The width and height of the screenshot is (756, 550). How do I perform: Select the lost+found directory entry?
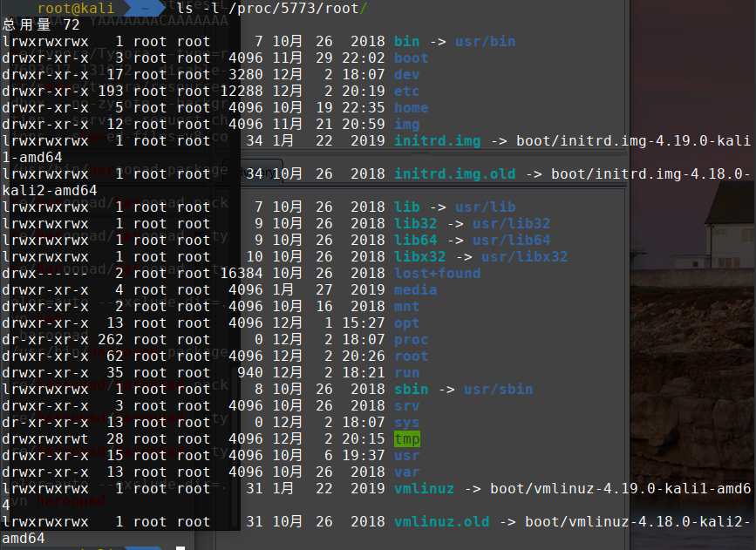tap(437, 273)
